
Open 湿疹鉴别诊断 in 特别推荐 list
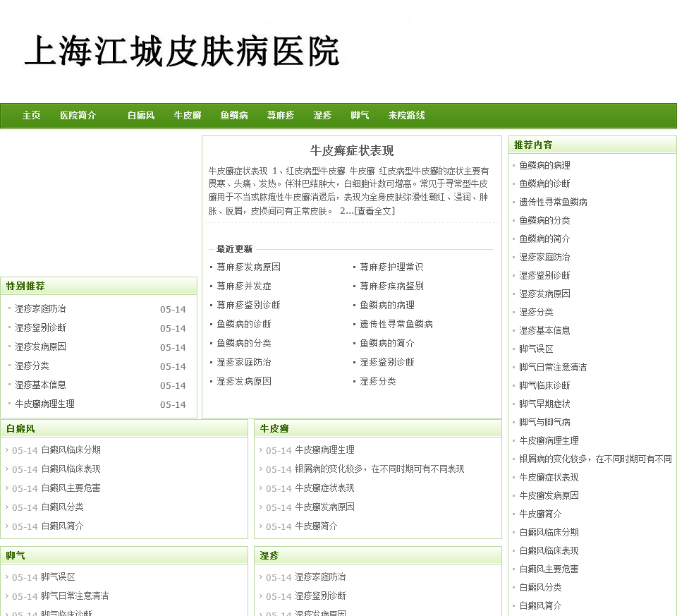(40, 327)
